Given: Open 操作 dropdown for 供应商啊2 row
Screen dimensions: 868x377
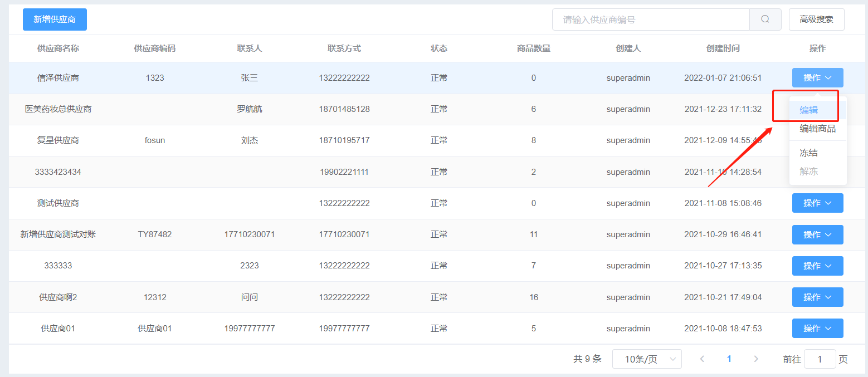Looking at the screenshot, I should (817, 297).
